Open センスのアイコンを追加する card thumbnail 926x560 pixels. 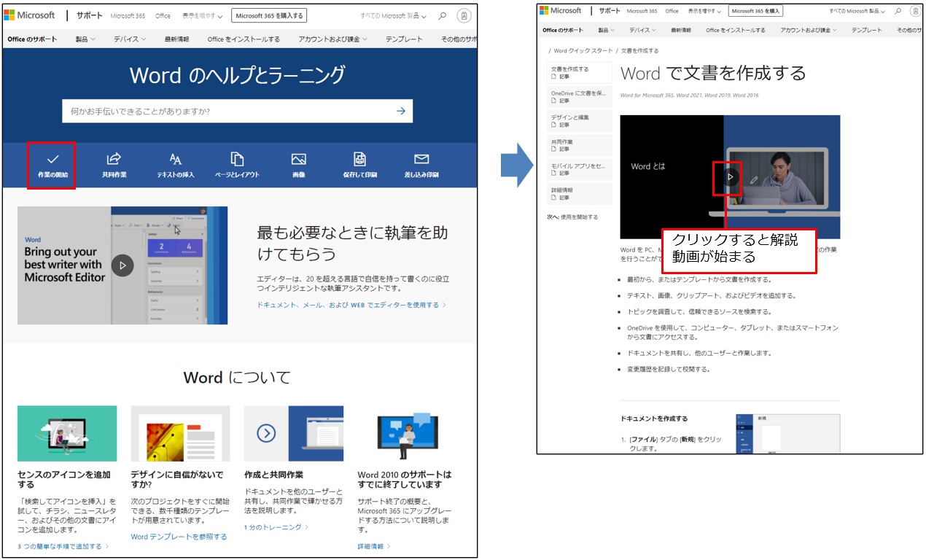pos(67,433)
